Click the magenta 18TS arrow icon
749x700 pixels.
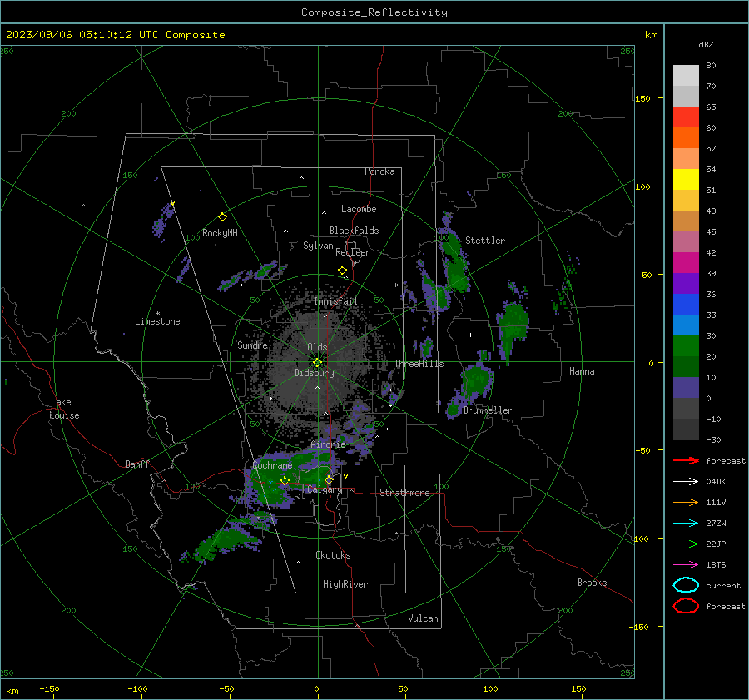686,565
